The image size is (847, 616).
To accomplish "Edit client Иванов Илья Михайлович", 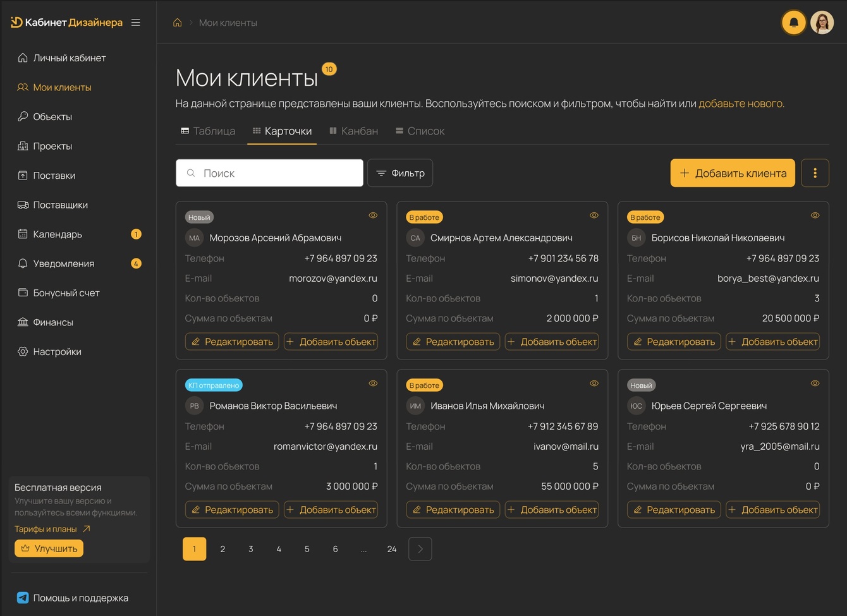I will (453, 510).
